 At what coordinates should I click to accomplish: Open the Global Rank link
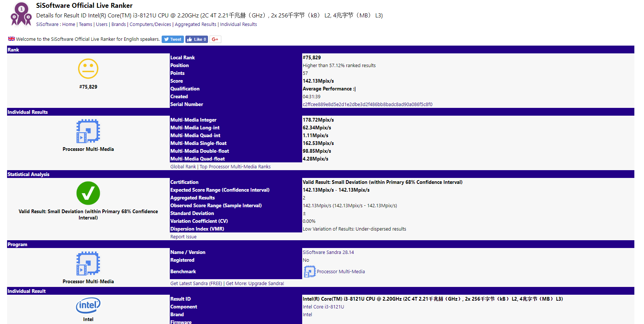183,167
